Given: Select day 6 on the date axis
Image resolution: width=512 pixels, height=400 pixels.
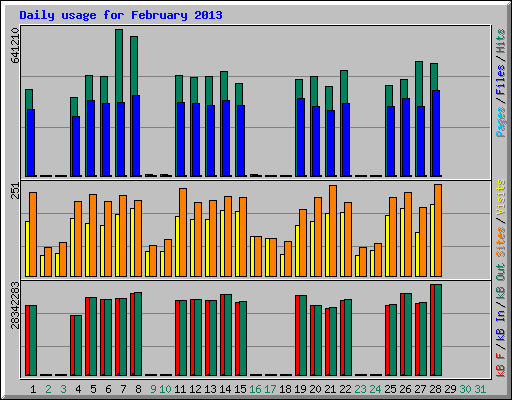Looking at the screenshot, I should tap(108, 389).
